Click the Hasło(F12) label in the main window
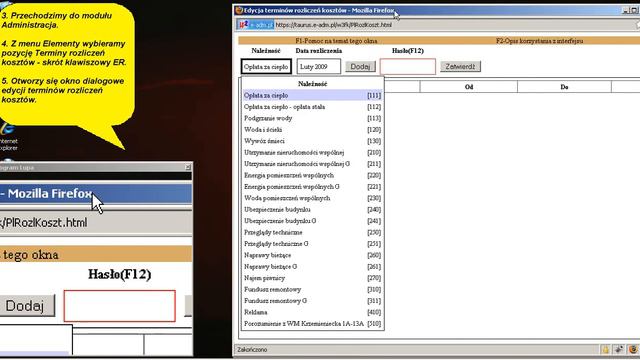The height and width of the screenshot is (360, 640). pos(408,51)
